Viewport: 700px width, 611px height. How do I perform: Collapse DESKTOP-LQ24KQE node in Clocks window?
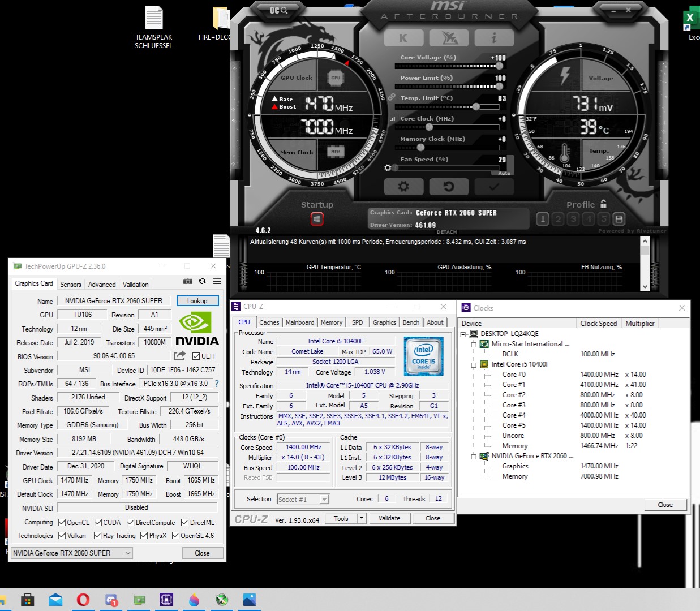[x=463, y=334]
